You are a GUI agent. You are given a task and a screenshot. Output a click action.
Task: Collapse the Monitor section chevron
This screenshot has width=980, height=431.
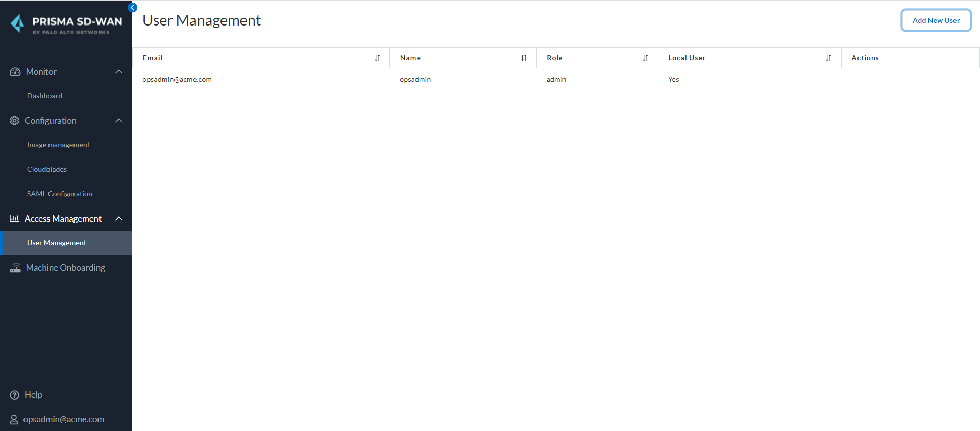coord(119,72)
